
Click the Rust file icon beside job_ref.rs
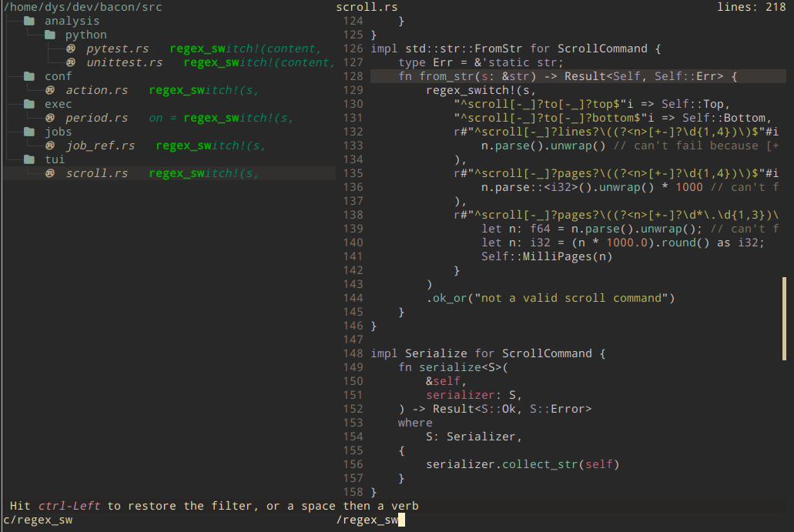(50, 146)
